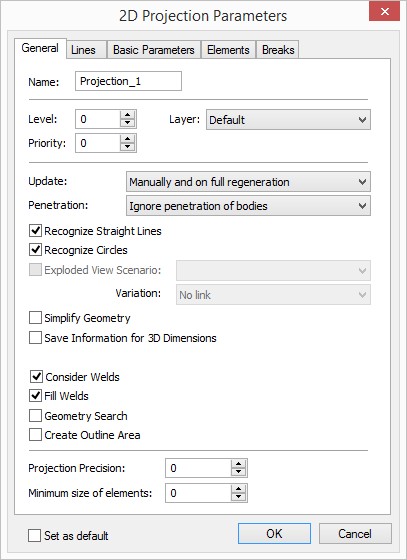Image resolution: width=407 pixels, height=560 pixels.
Task: Click the Cancel button
Action: pyautogui.click(x=355, y=533)
